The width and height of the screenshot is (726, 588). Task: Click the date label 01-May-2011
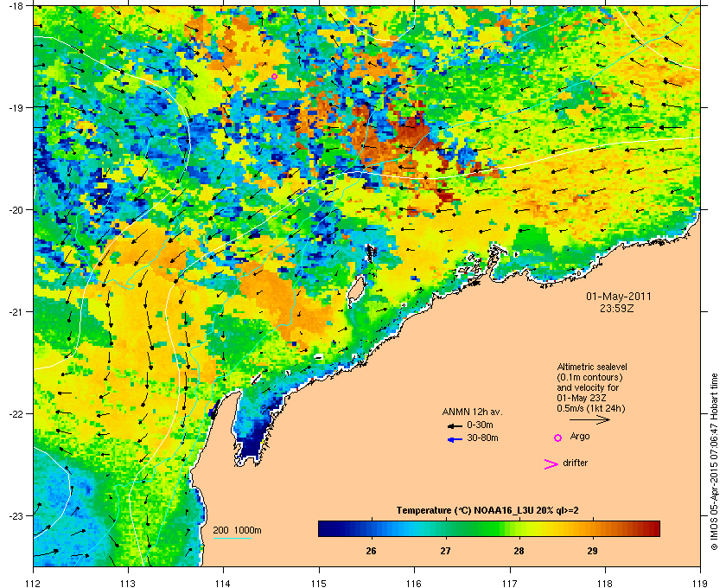[x=619, y=297]
